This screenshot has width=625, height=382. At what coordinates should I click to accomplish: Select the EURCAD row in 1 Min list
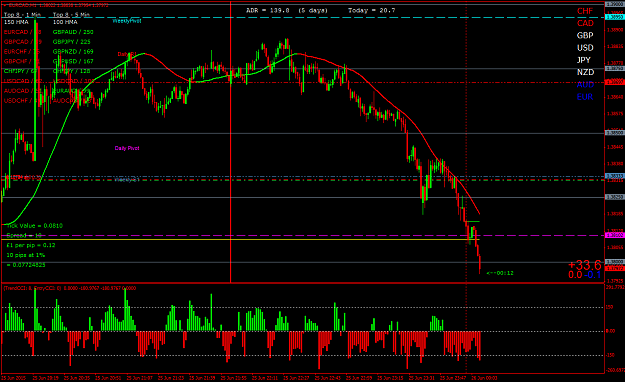[22, 32]
